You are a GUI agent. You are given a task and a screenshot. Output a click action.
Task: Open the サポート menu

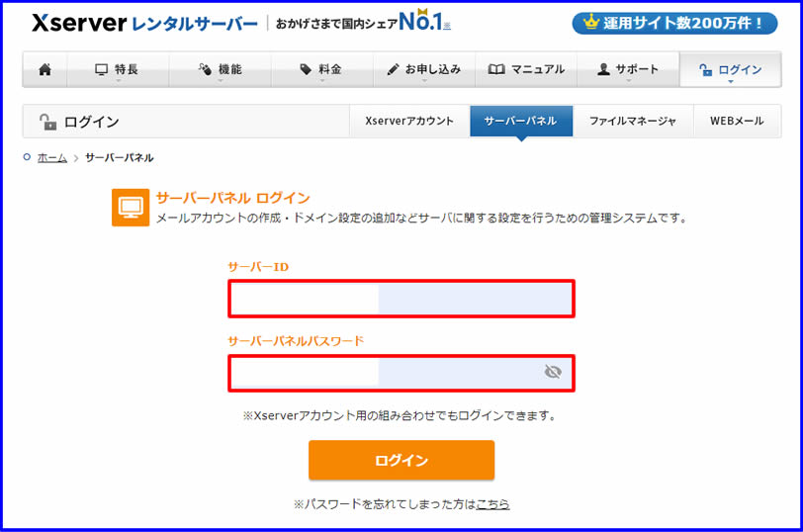click(628, 69)
